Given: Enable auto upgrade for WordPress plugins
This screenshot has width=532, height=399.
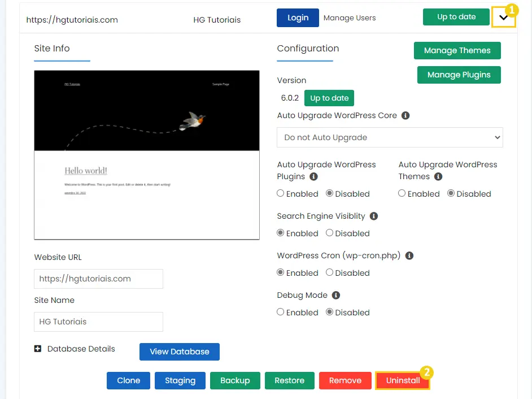Looking at the screenshot, I should (x=280, y=193).
